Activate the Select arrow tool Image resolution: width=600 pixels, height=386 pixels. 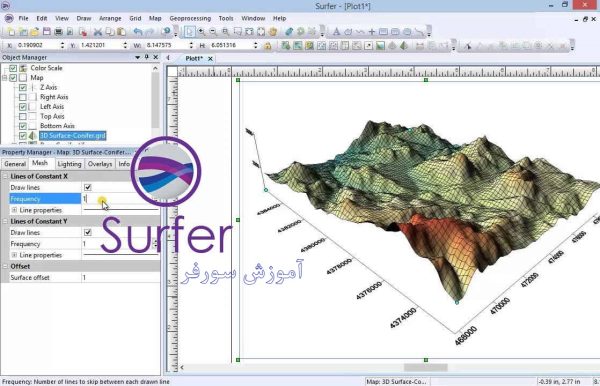pos(189,32)
